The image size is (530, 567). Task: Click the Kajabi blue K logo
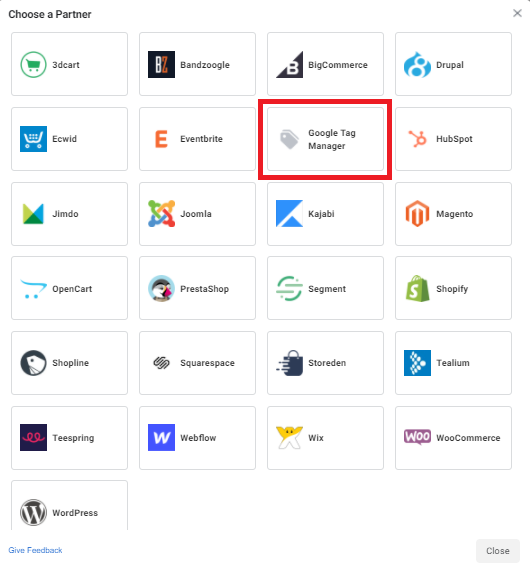tap(289, 214)
